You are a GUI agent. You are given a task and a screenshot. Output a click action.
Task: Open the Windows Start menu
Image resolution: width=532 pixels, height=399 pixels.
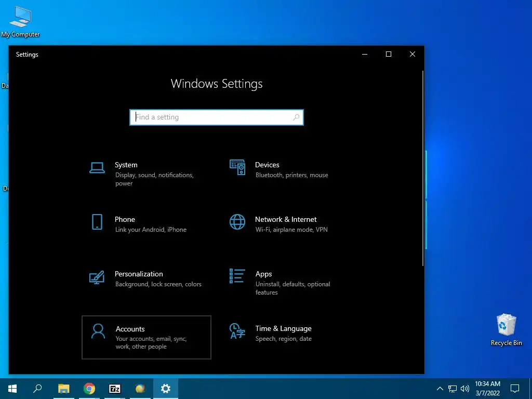click(x=12, y=389)
